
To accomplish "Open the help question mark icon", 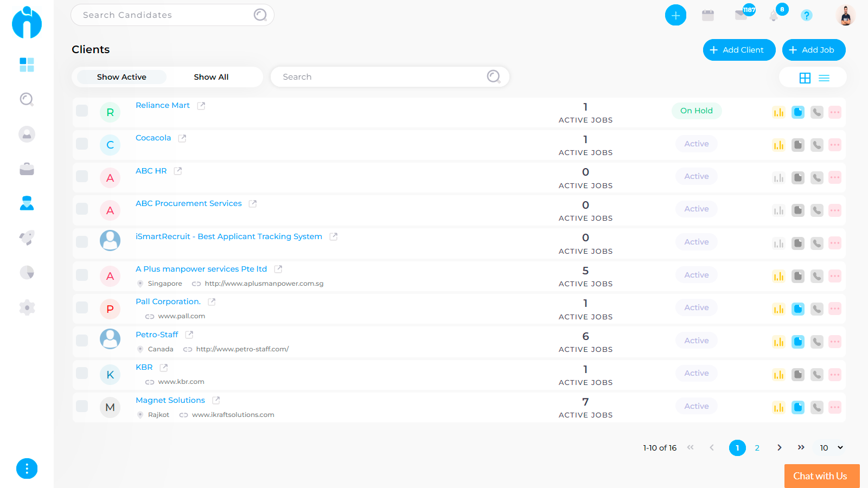I will 807,15.
